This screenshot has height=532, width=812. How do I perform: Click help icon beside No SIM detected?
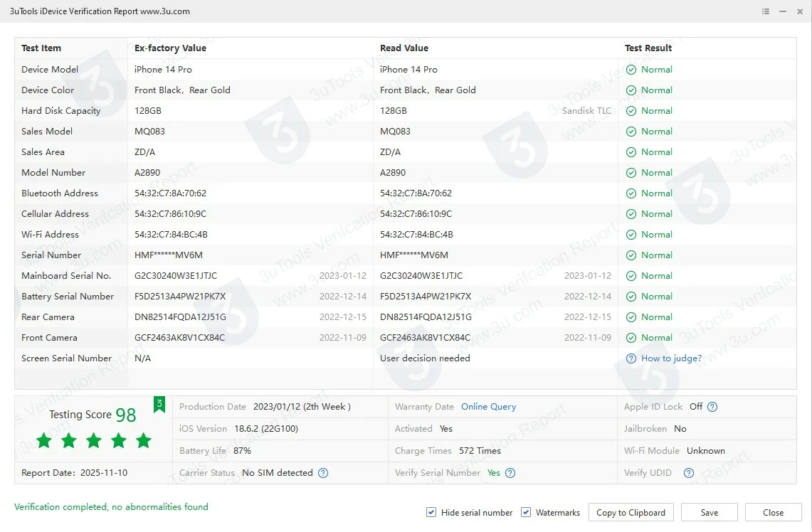click(323, 473)
